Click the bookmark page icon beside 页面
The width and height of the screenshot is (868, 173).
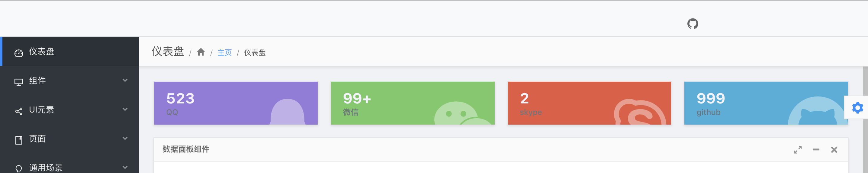(x=19, y=140)
